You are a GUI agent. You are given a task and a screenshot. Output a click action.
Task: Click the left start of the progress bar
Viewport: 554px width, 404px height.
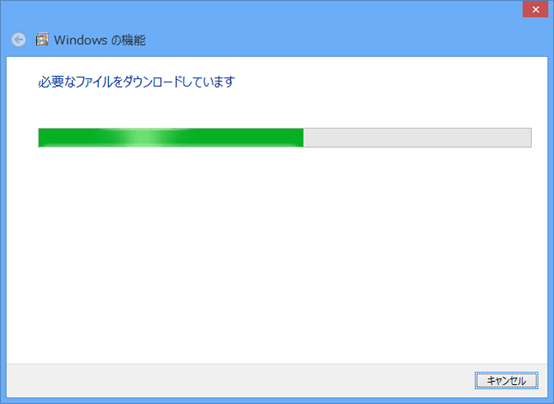pos(41,137)
